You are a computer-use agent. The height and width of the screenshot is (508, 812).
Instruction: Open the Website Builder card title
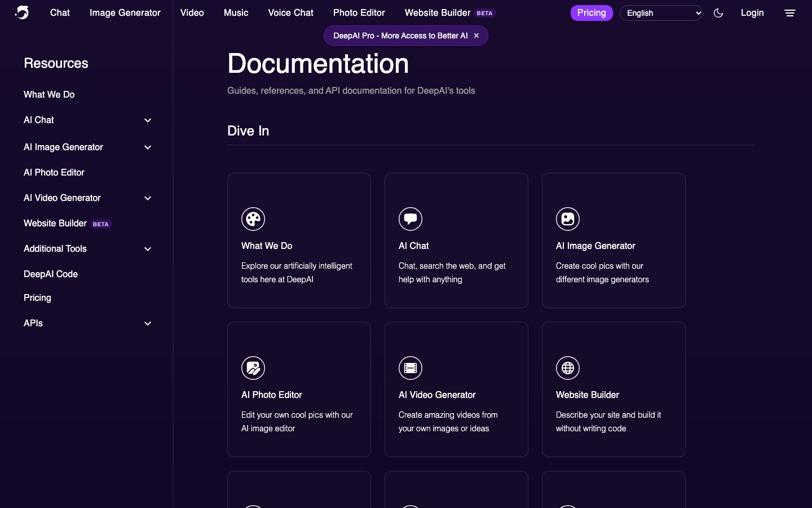click(588, 395)
